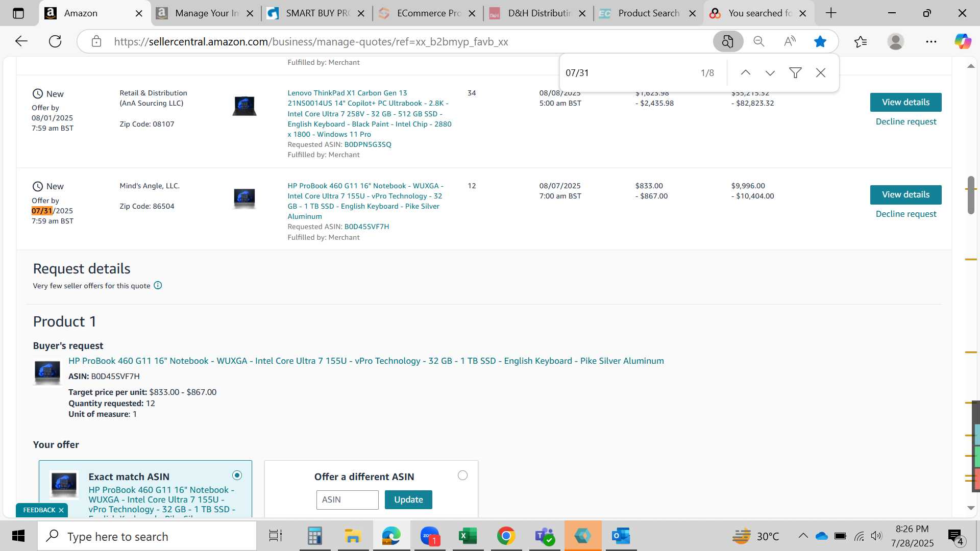This screenshot has width=980, height=551.
Task: Open the zoom magnifier in address bar
Action: click(x=759, y=41)
